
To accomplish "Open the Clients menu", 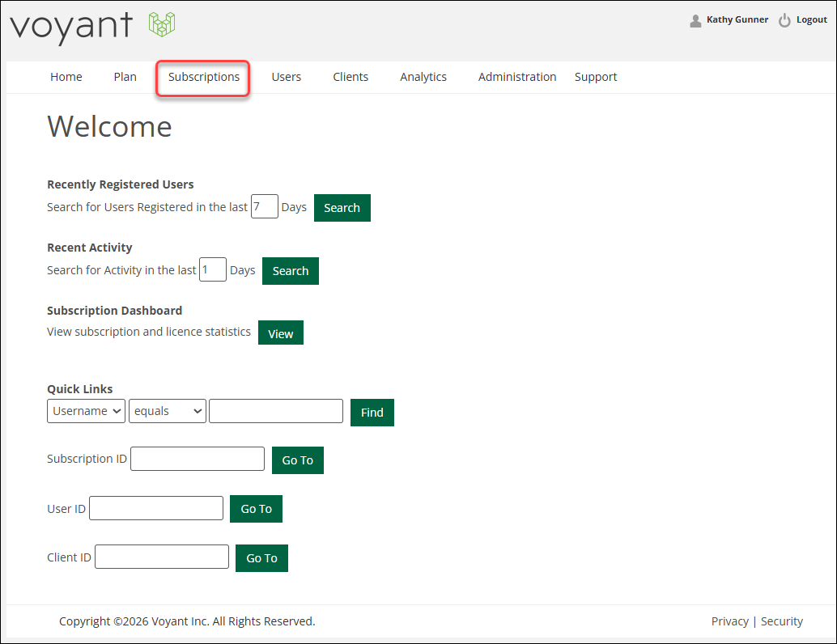I will [x=351, y=77].
